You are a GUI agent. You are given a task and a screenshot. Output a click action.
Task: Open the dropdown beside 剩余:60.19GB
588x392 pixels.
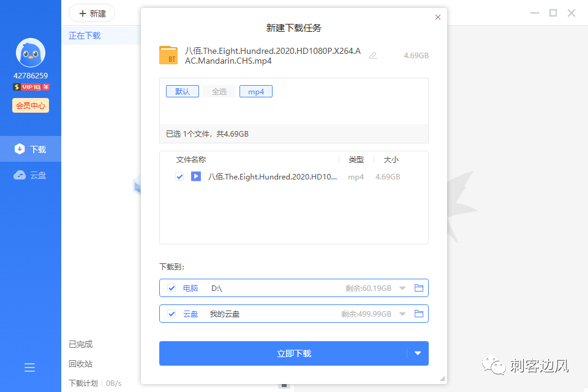pos(402,287)
